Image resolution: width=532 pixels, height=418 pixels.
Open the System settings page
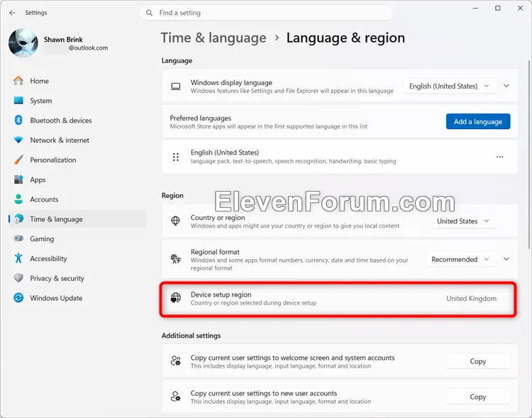click(77, 101)
